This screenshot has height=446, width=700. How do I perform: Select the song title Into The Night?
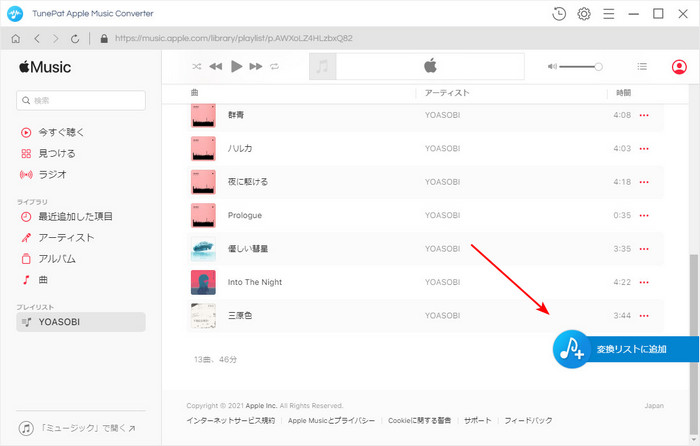(x=255, y=282)
